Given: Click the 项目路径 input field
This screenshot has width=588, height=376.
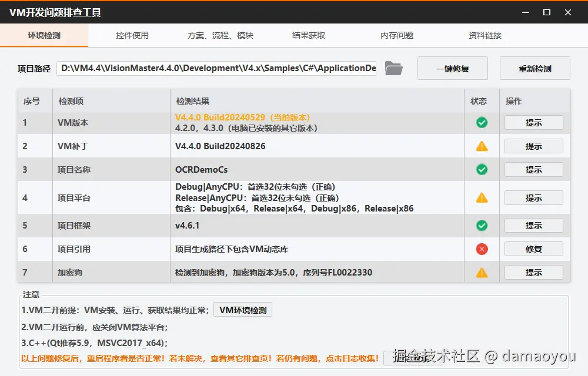Looking at the screenshot, I should pyautogui.click(x=216, y=68).
